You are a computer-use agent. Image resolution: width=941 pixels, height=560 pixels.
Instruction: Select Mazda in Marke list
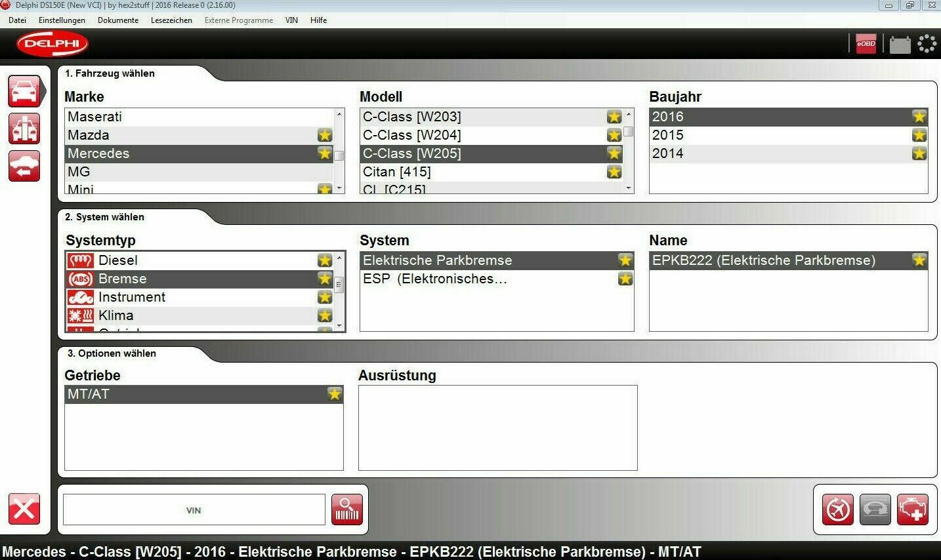click(199, 135)
